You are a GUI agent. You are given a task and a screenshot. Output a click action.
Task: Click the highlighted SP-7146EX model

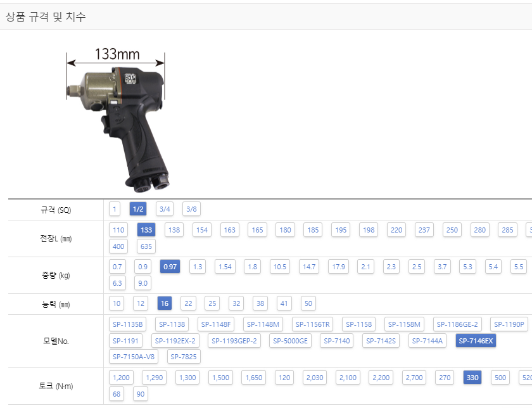(476, 341)
